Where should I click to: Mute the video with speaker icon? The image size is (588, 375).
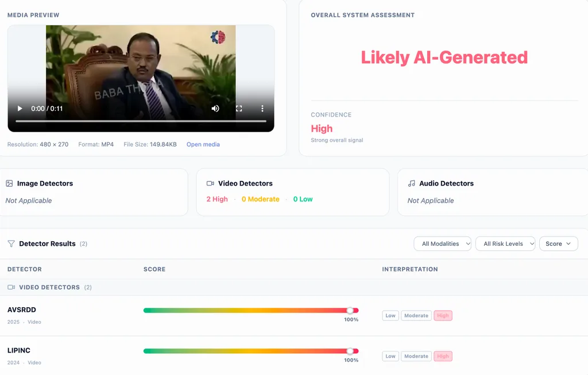[215, 109]
